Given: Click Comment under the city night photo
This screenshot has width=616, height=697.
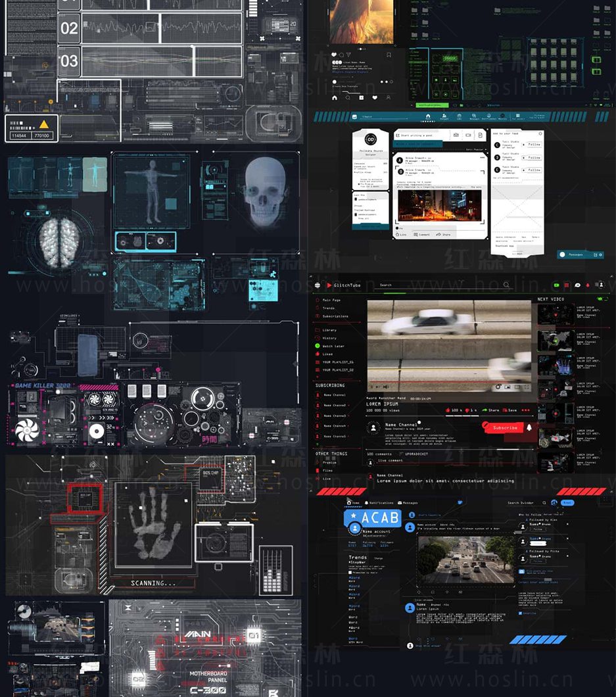Looking at the screenshot, I should [422, 234].
